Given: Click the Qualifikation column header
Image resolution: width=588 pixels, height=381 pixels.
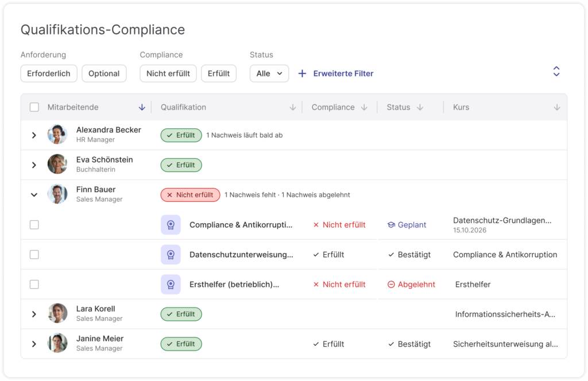Looking at the screenshot, I should click(x=183, y=107).
